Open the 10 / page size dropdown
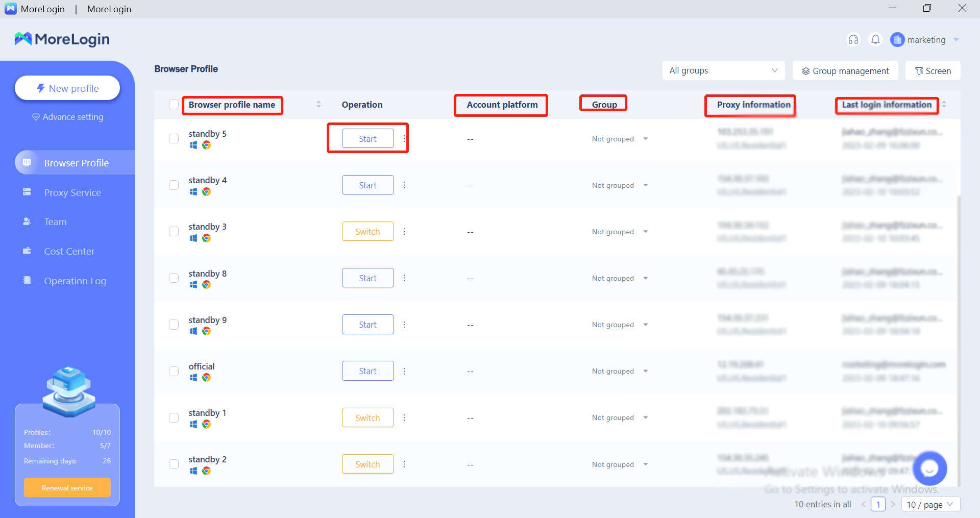Viewport: 980px width, 518px height. click(x=930, y=504)
